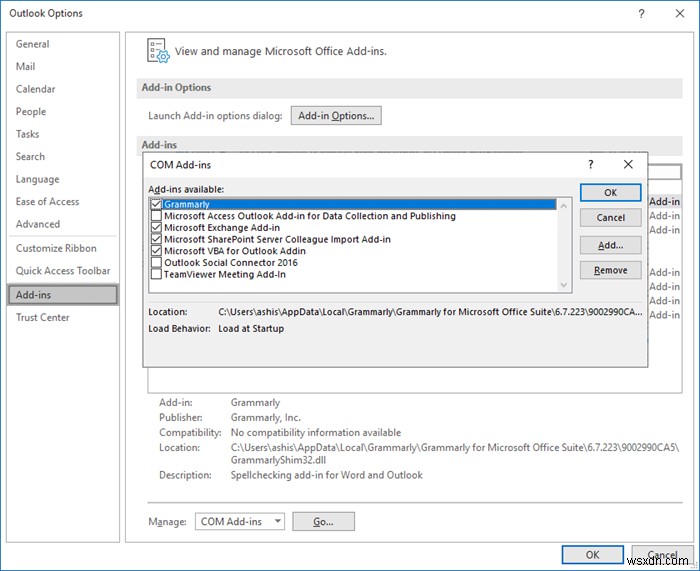Uncheck the Microsoft Exchange Add-in checkbox
This screenshot has height=571, width=700.
[156, 228]
